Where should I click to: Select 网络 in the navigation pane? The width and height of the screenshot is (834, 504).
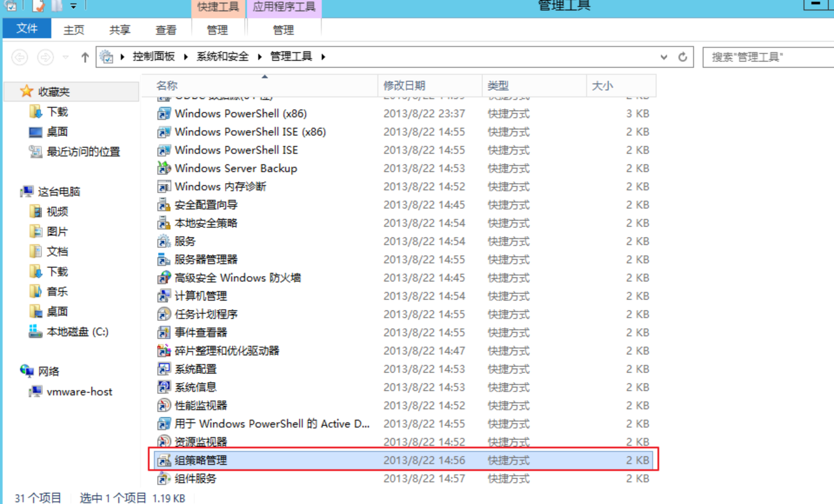click(x=48, y=372)
